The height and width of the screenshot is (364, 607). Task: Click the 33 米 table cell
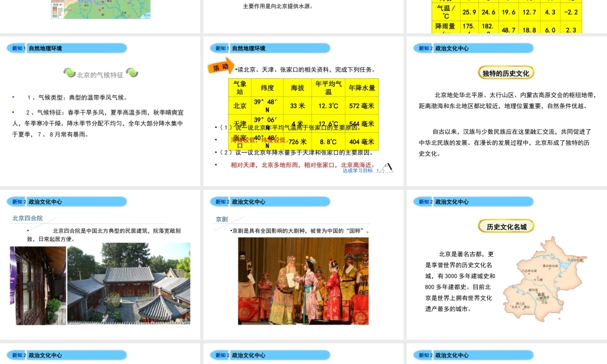click(297, 106)
